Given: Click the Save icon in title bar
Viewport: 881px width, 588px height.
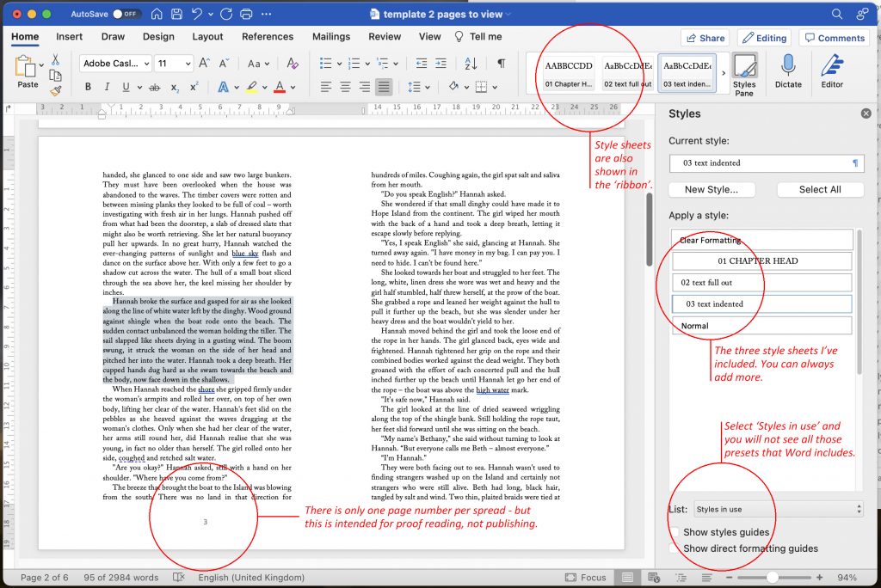Looking at the screenshot, I should [176, 14].
